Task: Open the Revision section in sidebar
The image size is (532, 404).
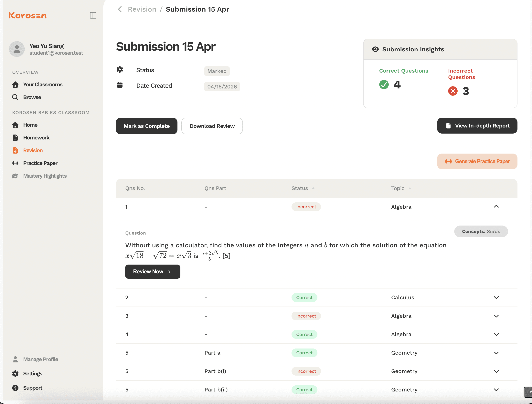Action: [33, 150]
